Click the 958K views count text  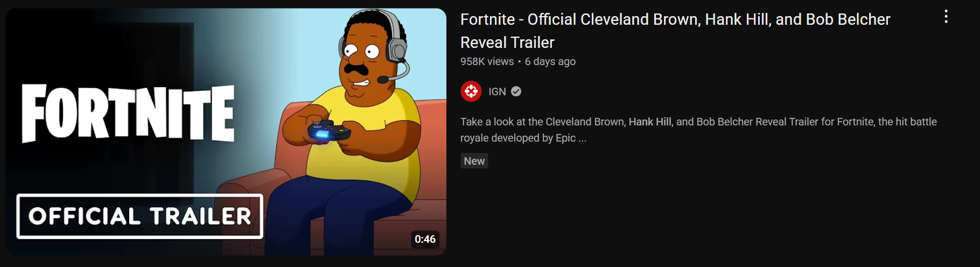[487, 61]
